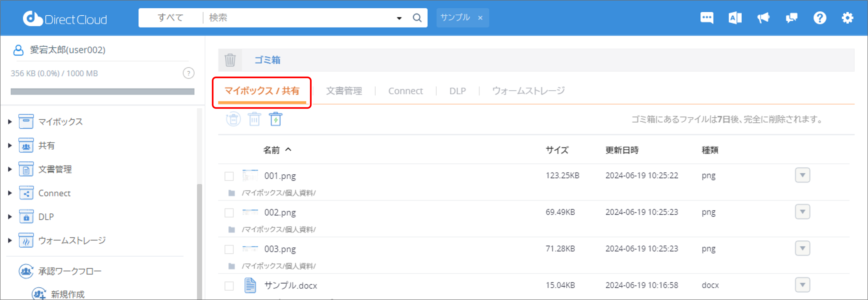Viewport: 868px width, 300px height.
Task: Open the chat message icon in header
Action: [707, 18]
